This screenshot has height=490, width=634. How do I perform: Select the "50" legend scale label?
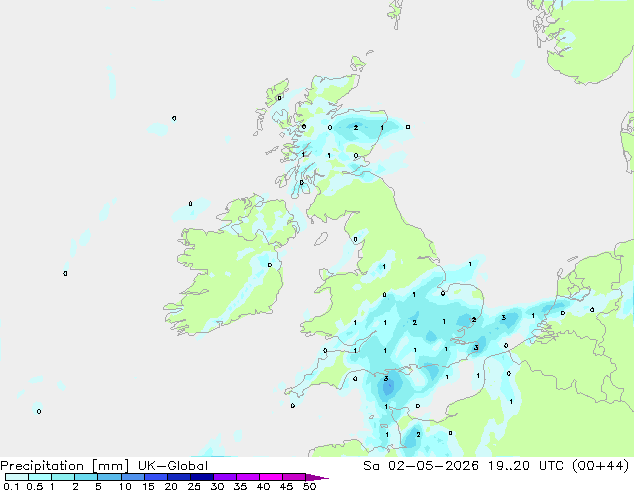(309, 486)
